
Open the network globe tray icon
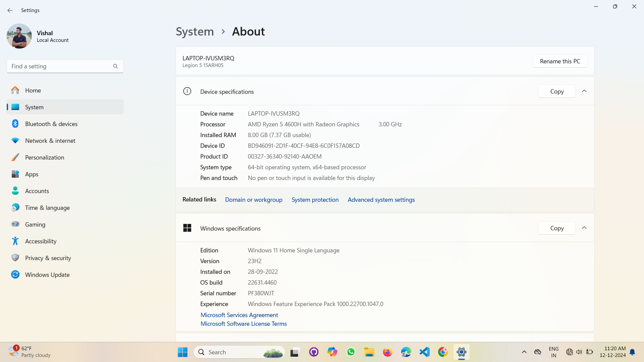point(569,352)
